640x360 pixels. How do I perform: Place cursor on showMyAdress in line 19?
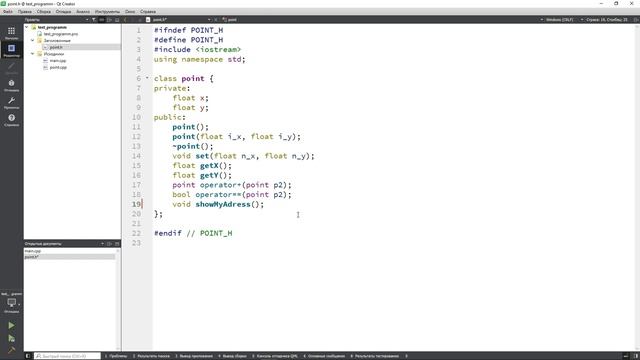[x=222, y=204]
